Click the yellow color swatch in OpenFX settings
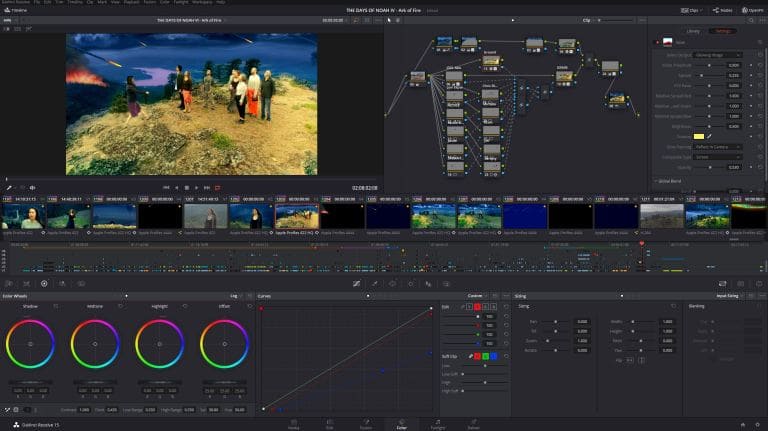 coord(699,137)
